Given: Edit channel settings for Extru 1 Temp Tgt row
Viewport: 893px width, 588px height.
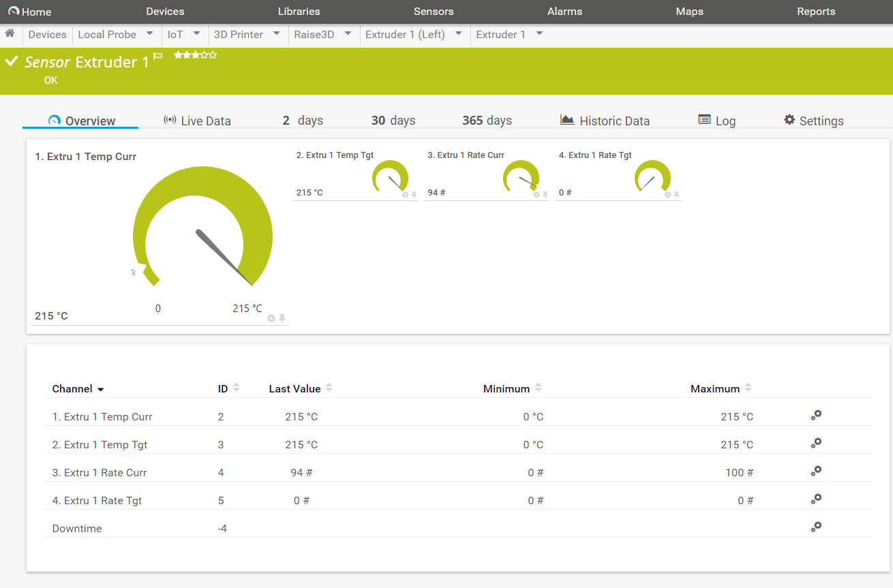Looking at the screenshot, I should point(816,443).
